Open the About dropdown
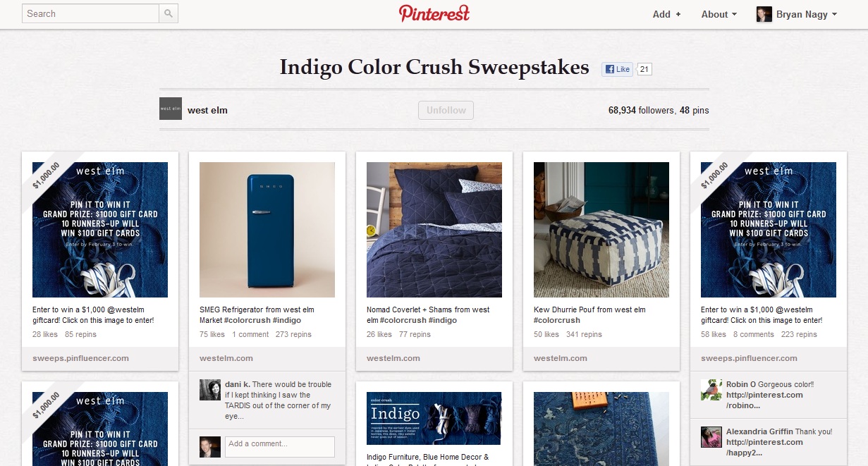This screenshot has width=868, height=466. tap(719, 14)
